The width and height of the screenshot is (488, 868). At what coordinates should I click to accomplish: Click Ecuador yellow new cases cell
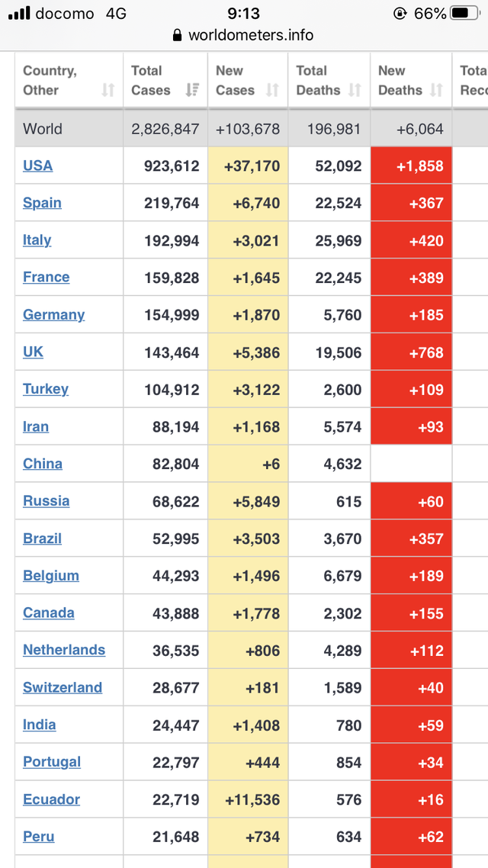248,799
